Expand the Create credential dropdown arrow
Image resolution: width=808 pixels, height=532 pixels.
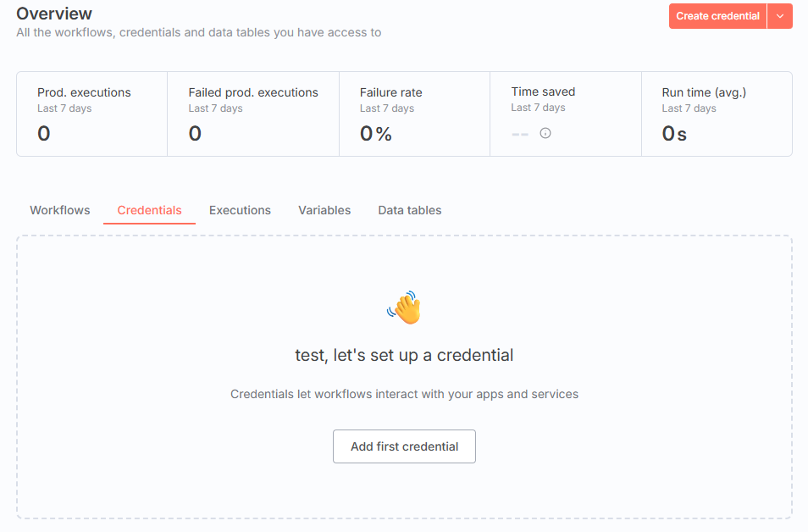[780, 16]
